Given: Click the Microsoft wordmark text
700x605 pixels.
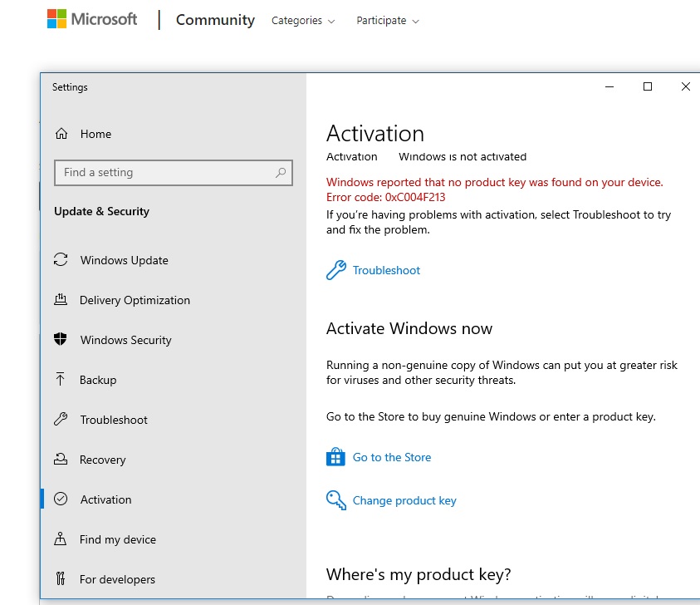Looking at the screenshot, I should [x=104, y=19].
